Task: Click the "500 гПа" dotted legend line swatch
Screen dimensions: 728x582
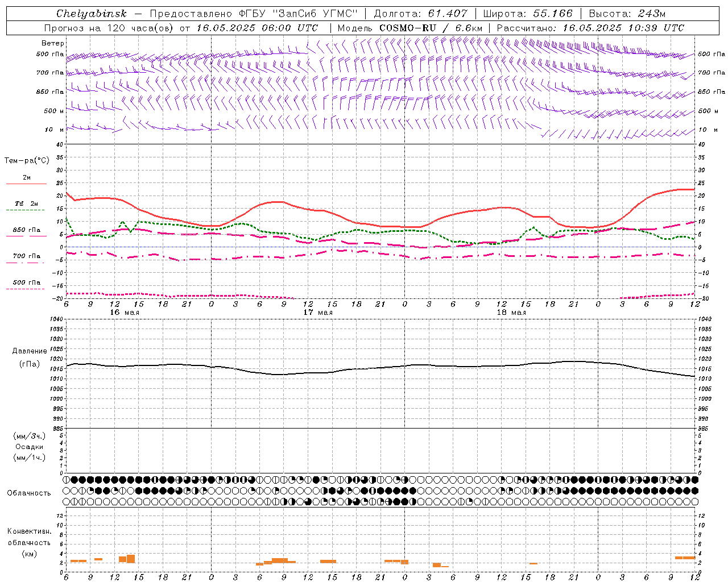Action: click(25, 289)
